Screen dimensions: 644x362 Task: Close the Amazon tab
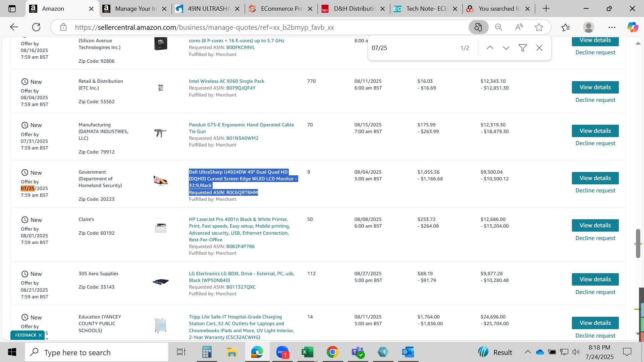[x=91, y=9]
